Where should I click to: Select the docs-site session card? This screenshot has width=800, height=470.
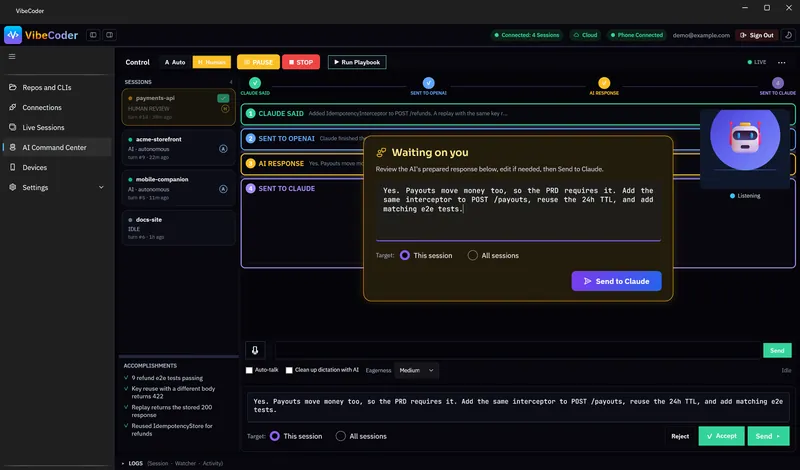pyautogui.click(x=179, y=228)
